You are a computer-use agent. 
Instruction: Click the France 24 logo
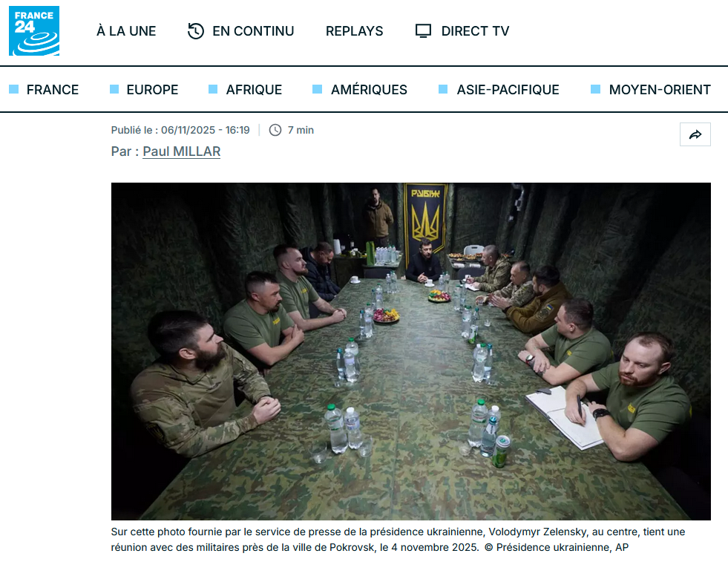pos(34,30)
